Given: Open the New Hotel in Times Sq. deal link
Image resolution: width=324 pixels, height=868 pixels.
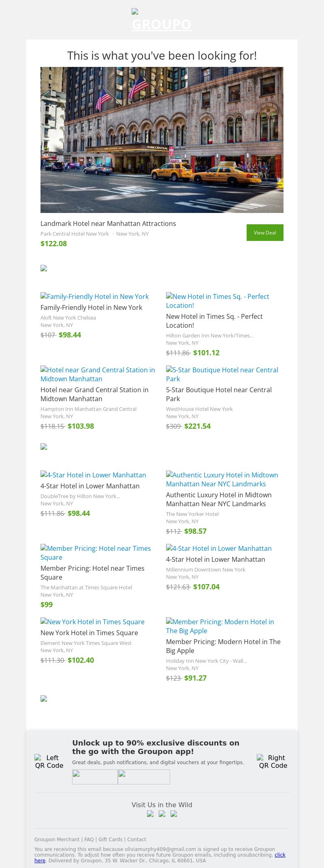Looking at the screenshot, I should coord(217,301).
